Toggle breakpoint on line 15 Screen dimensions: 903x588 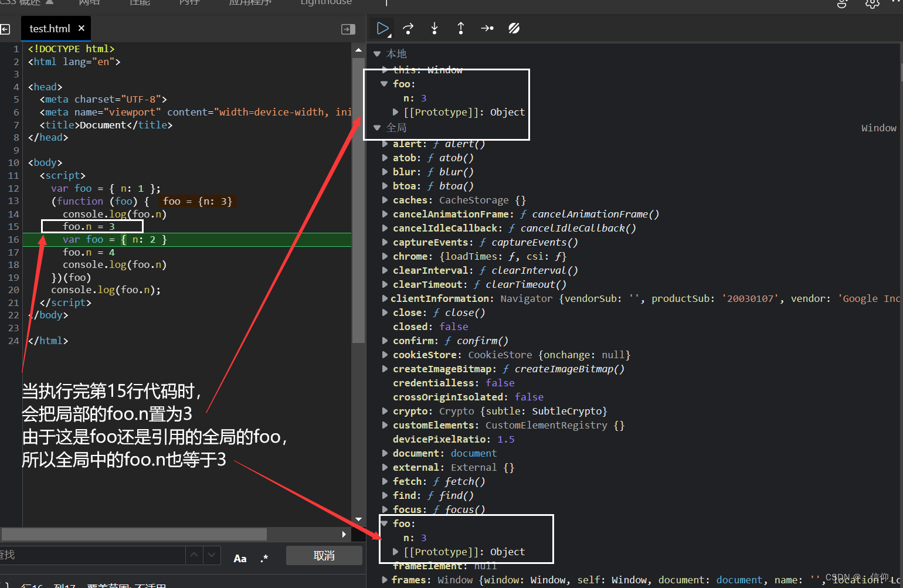pyautogui.click(x=13, y=226)
